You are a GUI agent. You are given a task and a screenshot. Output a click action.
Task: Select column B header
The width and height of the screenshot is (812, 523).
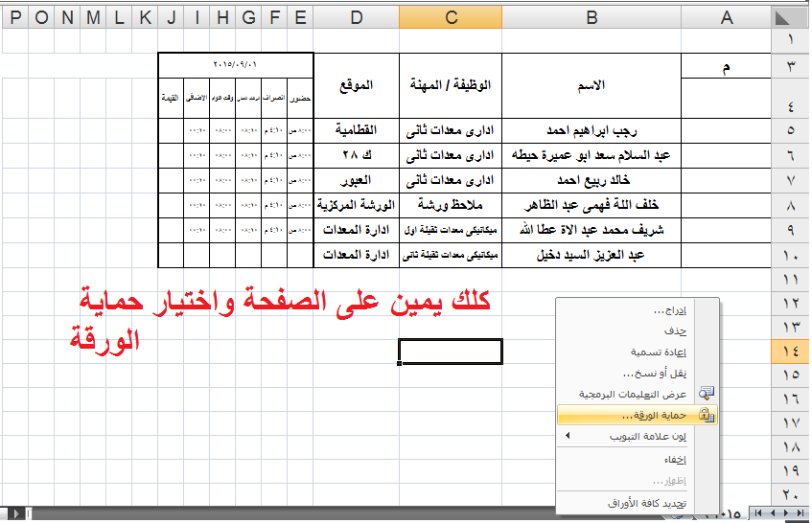pos(592,17)
